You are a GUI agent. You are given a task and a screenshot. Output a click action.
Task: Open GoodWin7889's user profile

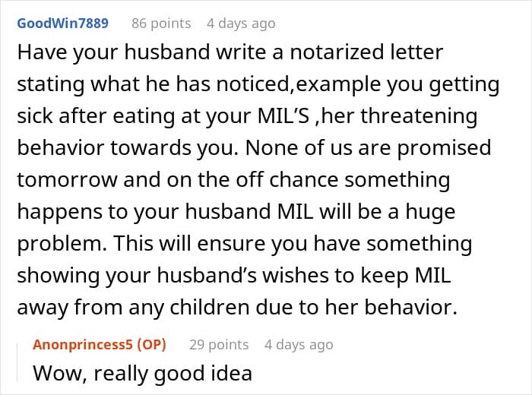(x=62, y=23)
